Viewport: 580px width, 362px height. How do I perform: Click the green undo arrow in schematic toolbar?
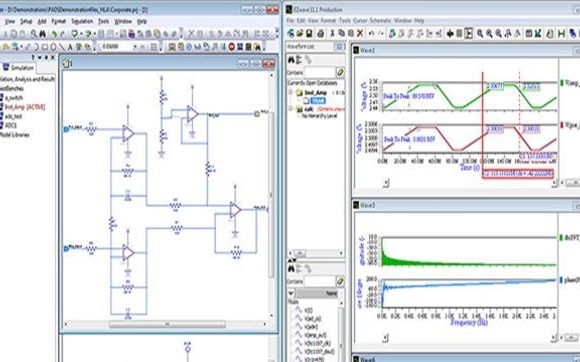[x=54, y=34]
